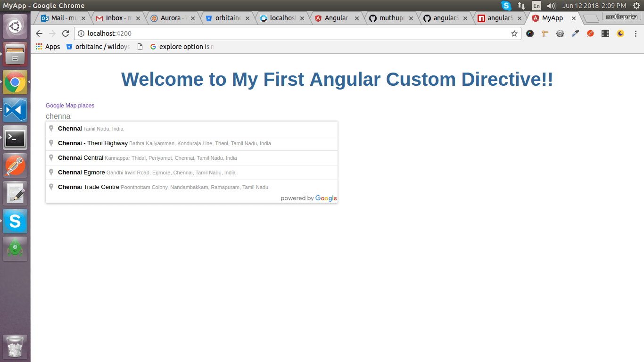Image resolution: width=644 pixels, height=362 pixels.
Task: Open the orbitainc / wildoys bookmark
Action: coord(98,47)
